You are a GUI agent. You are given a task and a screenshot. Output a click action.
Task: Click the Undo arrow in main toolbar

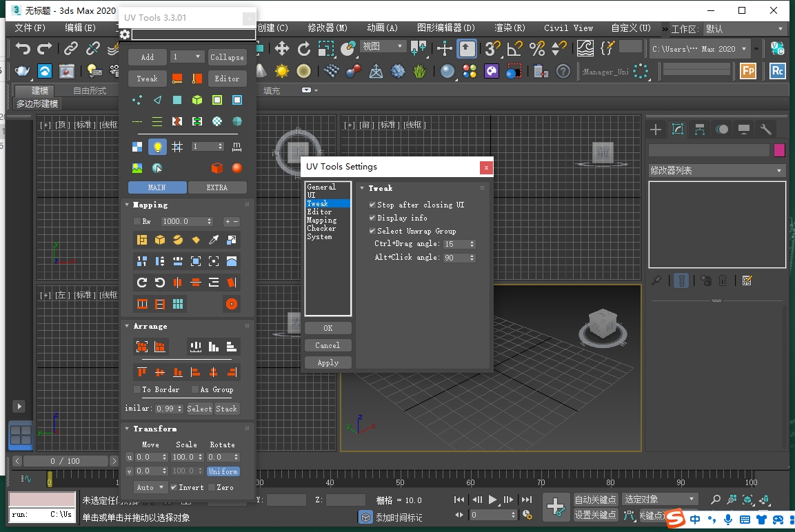pos(23,49)
